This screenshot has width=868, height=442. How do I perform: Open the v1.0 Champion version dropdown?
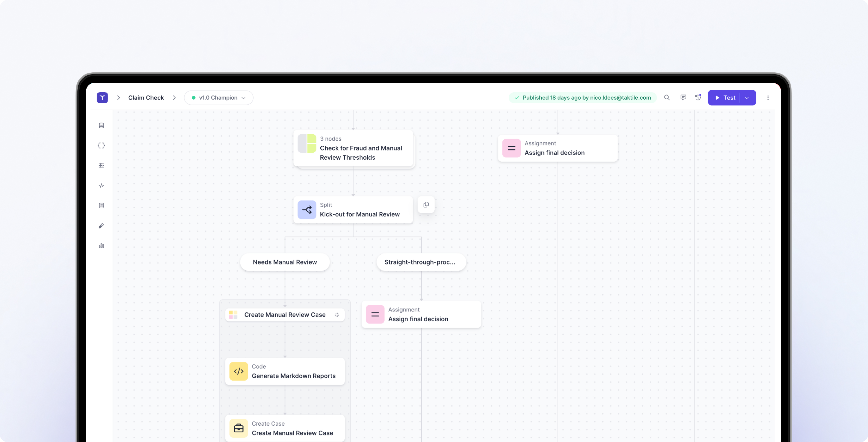tap(219, 98)
